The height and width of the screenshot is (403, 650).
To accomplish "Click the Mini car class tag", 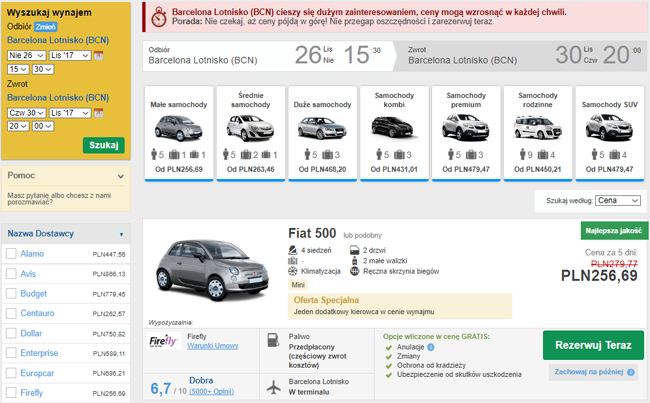I will click(x=298, y=285).
